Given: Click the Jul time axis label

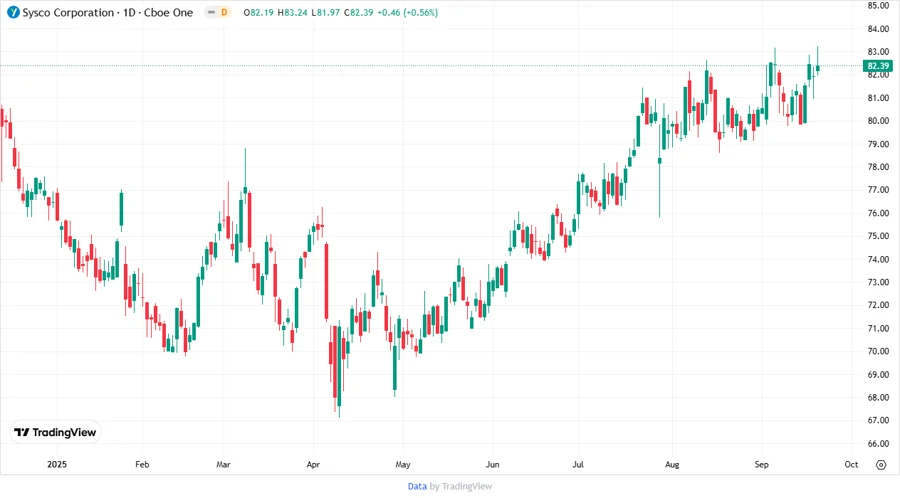Looking at the screenshot, I should coord(578,465).
